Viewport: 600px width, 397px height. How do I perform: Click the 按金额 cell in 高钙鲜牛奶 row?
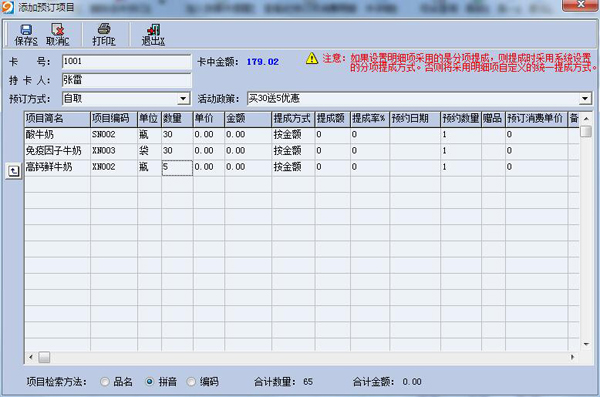(293, 167)
